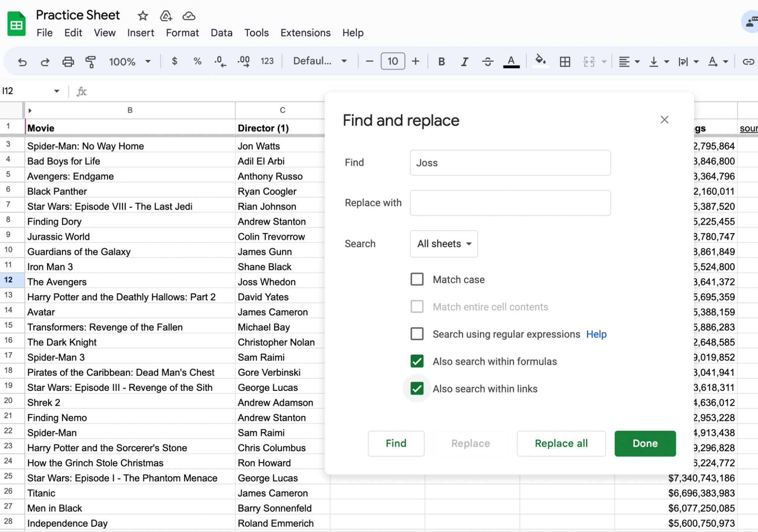This screenshot has height=532, width=758.
Task: Expand horizontal align dropdown arrow
Action: pos(637,61)
